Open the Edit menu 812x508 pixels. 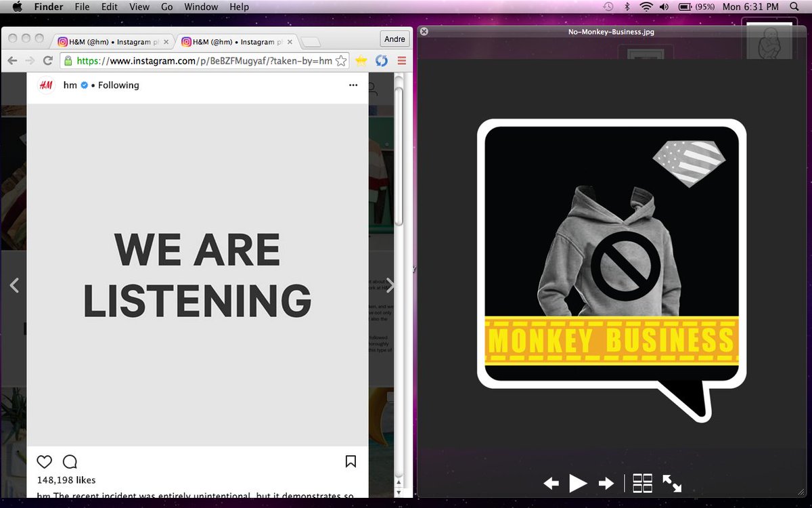point(110,7)
